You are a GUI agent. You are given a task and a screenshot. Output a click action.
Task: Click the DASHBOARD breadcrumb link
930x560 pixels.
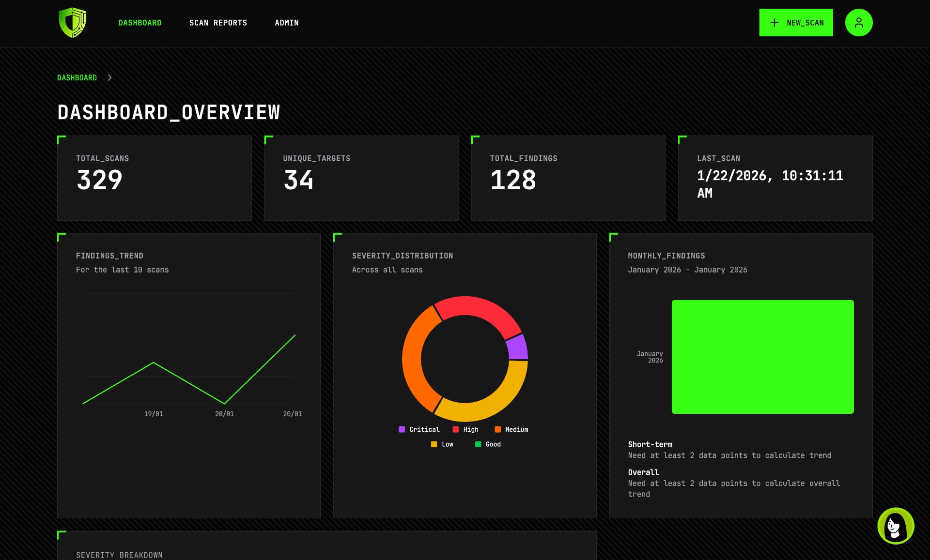coord(77,77)
